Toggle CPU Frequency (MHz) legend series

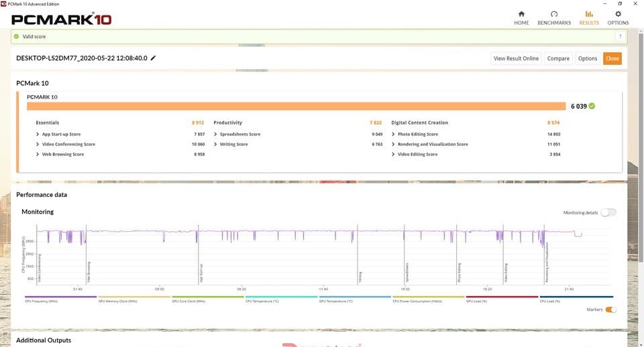60,299
